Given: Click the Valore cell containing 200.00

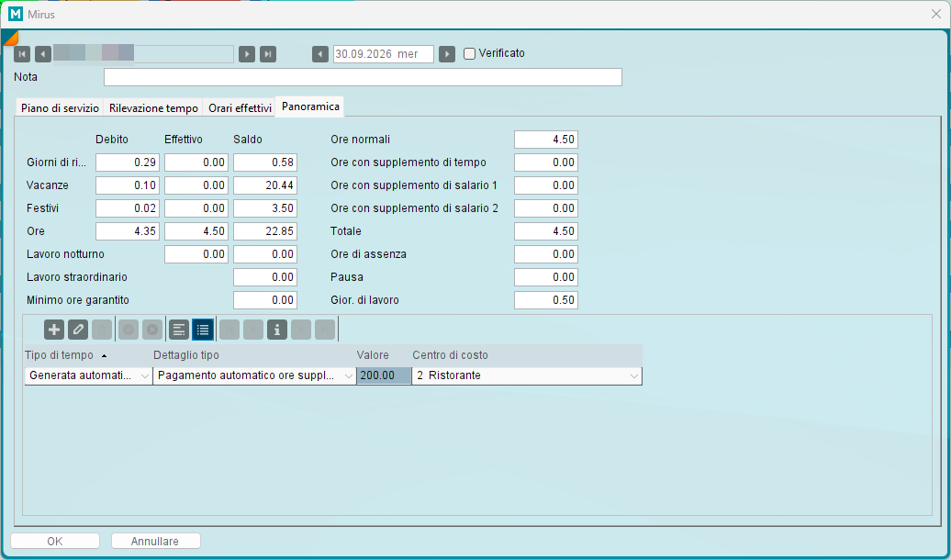Looking at the screenshot, I should pos(384,375).
